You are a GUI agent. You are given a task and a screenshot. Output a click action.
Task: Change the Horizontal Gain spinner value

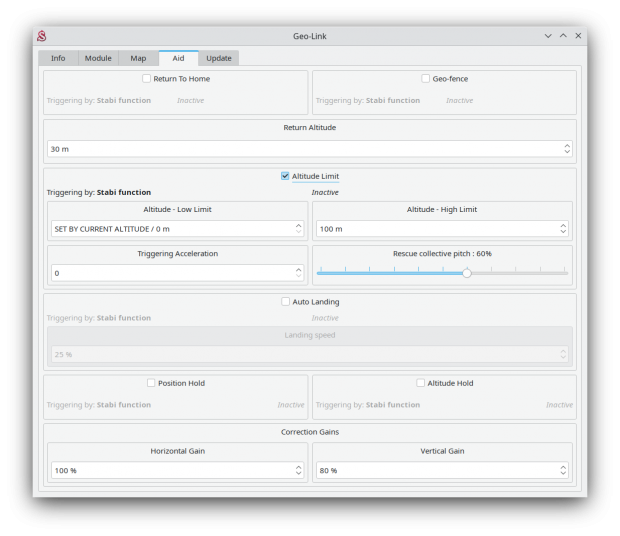(x=298, y=470)
